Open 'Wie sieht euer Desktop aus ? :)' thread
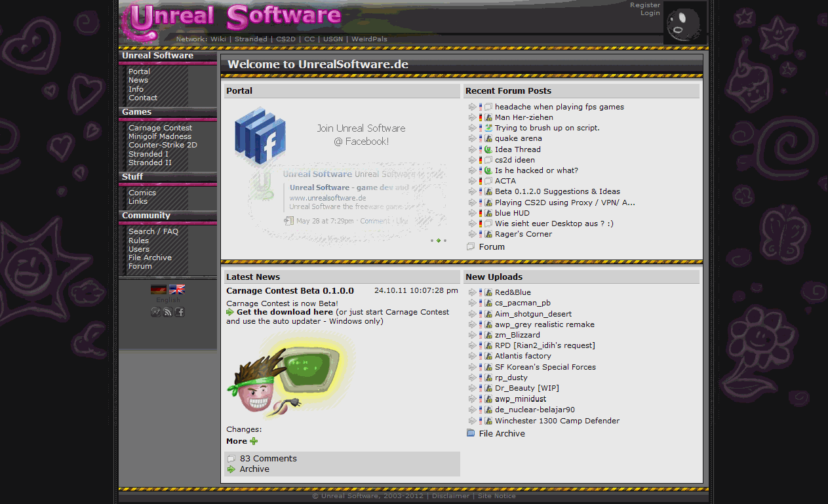 tap(554, 223)
